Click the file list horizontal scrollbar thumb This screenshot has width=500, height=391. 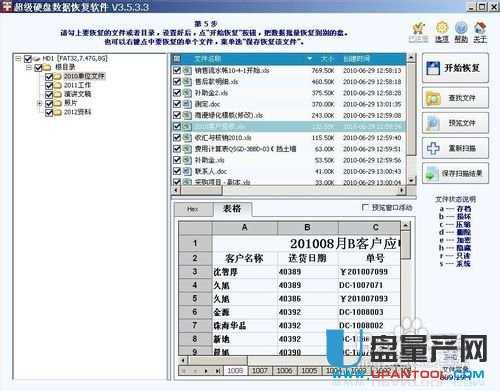click(201, 190)
